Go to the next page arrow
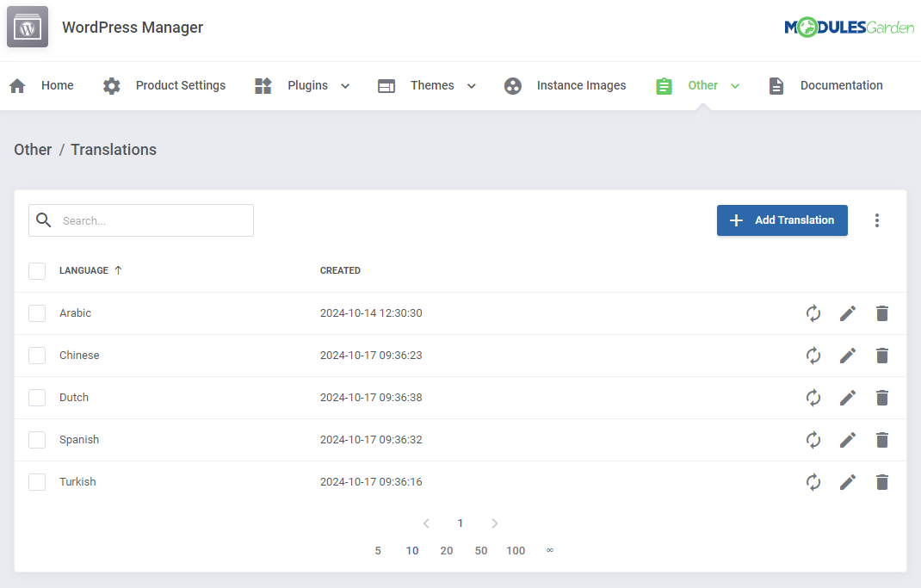The image size is (921, 588). [x=495, y=523]
